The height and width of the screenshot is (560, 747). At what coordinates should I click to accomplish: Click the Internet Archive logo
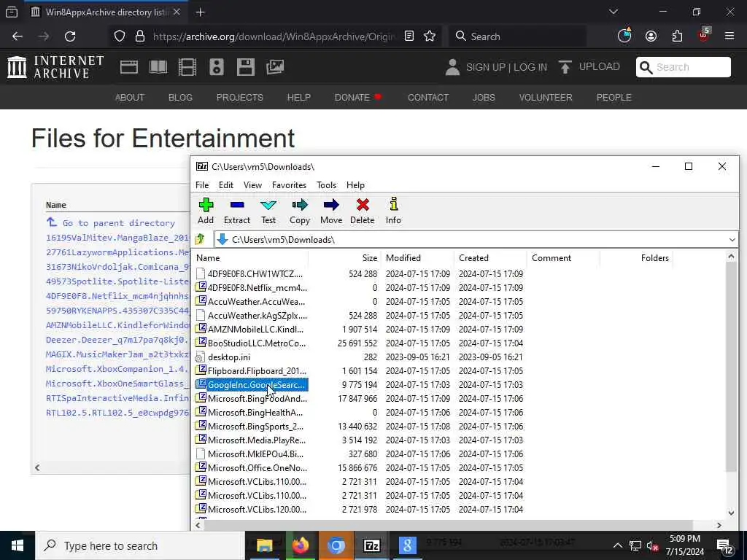(55, 66)
